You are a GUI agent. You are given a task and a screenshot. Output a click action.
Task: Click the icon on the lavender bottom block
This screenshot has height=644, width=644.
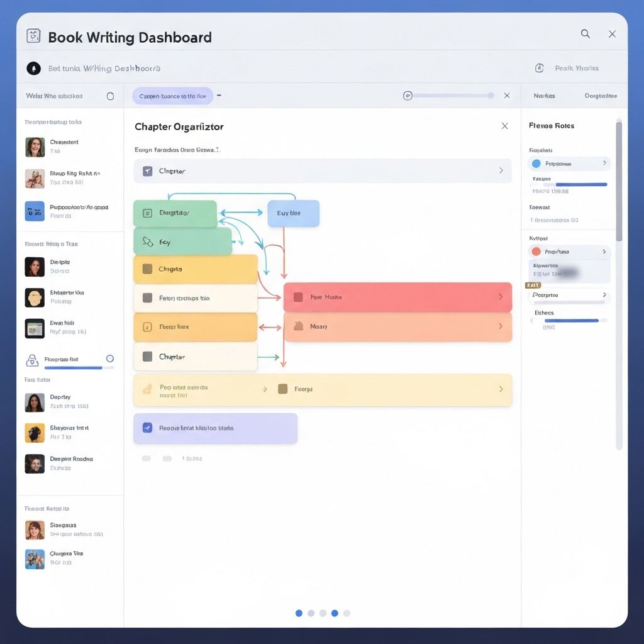click(x=147, y=428)
